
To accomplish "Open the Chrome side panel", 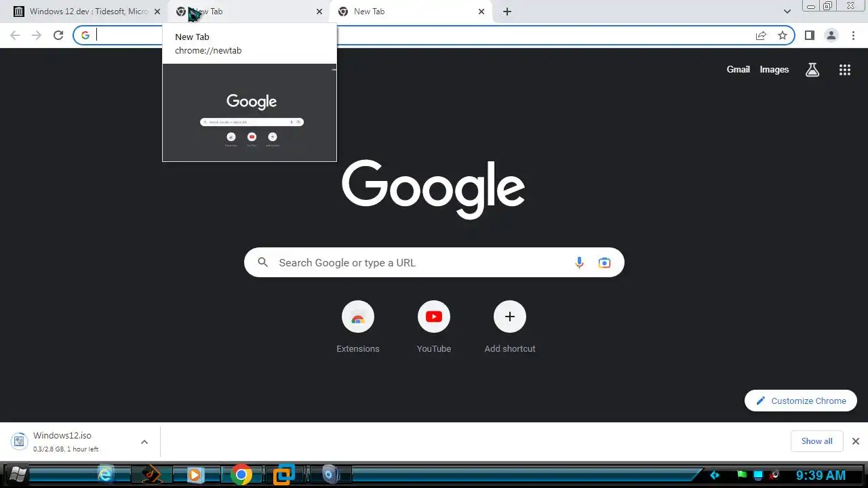I will pos(810,35).
